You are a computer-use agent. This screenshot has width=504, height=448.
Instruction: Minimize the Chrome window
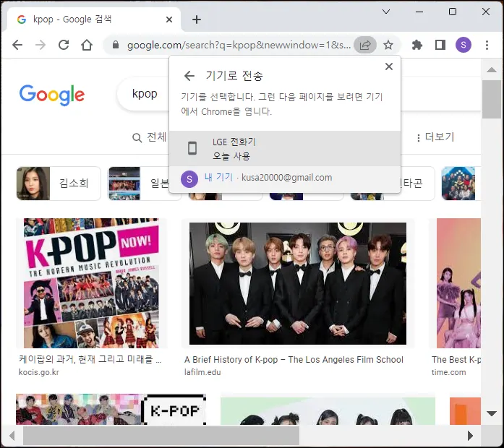[x=419, y=12]
